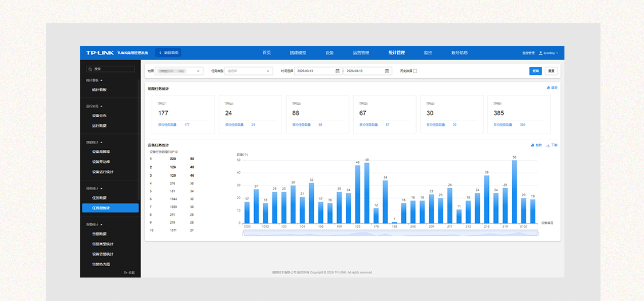This screenshot has height=301, width=644.
Task: Open the start date calendar icon
Action: 338,71
